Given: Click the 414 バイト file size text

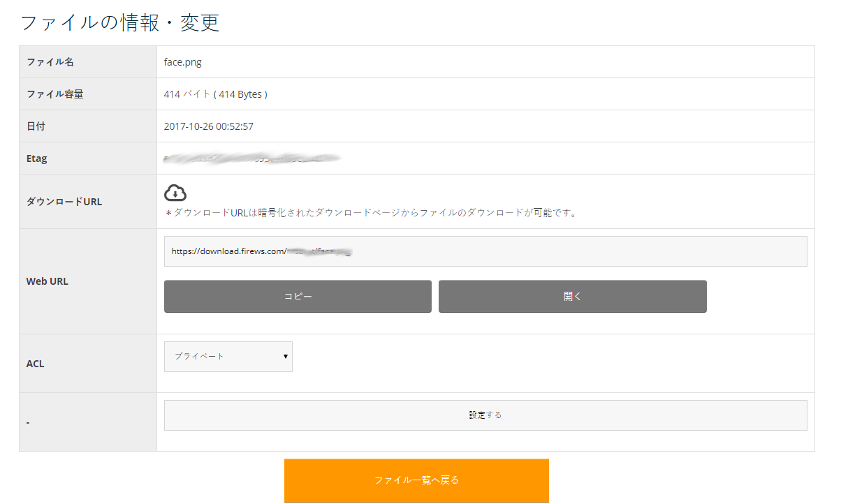Looking at the screenshot, I should 215,94.
